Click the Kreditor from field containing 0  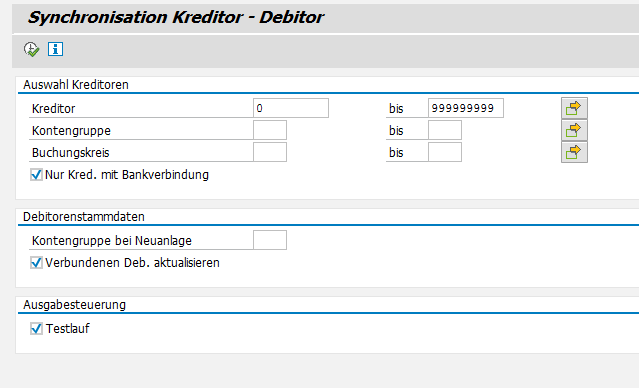coord(291,108)
